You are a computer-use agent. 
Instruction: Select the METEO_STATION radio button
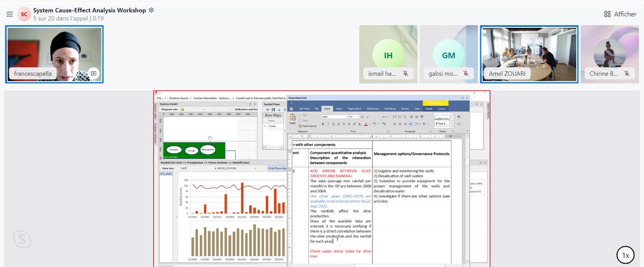click(x=216, y=168)
